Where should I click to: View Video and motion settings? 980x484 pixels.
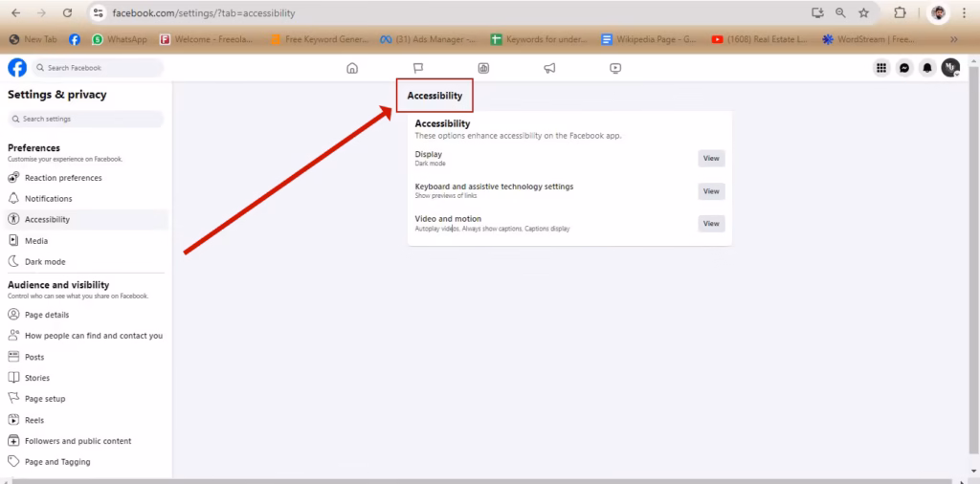click(711, 224)
